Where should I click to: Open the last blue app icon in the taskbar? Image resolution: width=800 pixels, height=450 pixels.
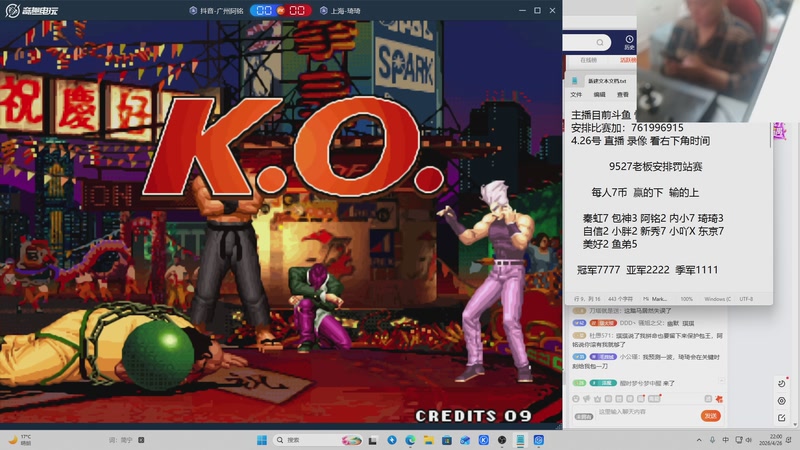tap(539, 440)
